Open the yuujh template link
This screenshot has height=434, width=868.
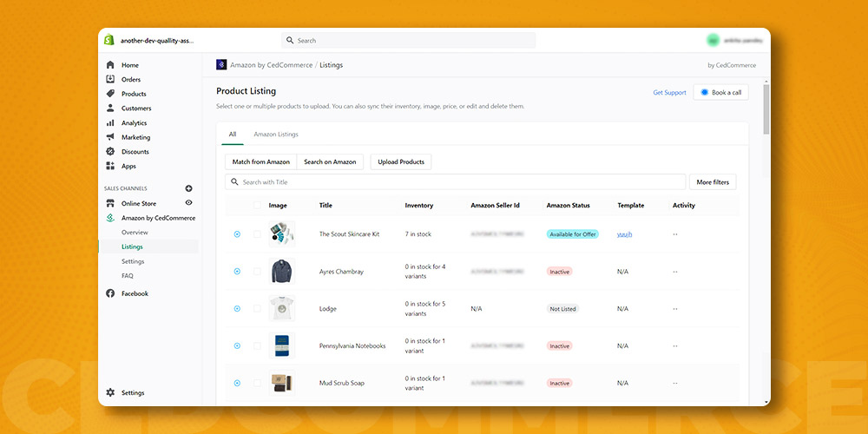click(x=624, y=234)
